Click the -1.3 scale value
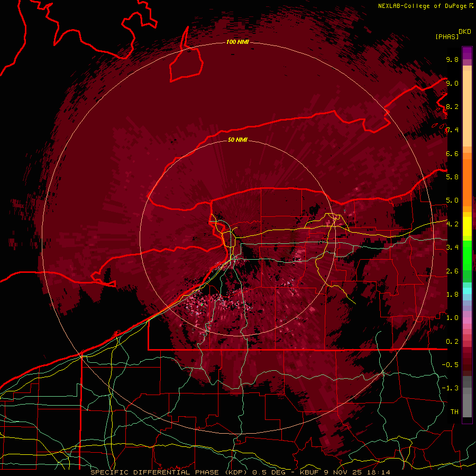This screenshot has width=476, height=476. pos(450,388)
